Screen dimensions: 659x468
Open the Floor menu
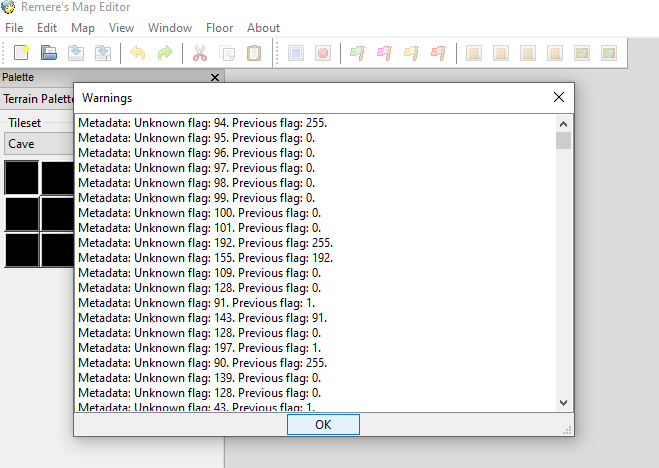(x=219, y=28)
